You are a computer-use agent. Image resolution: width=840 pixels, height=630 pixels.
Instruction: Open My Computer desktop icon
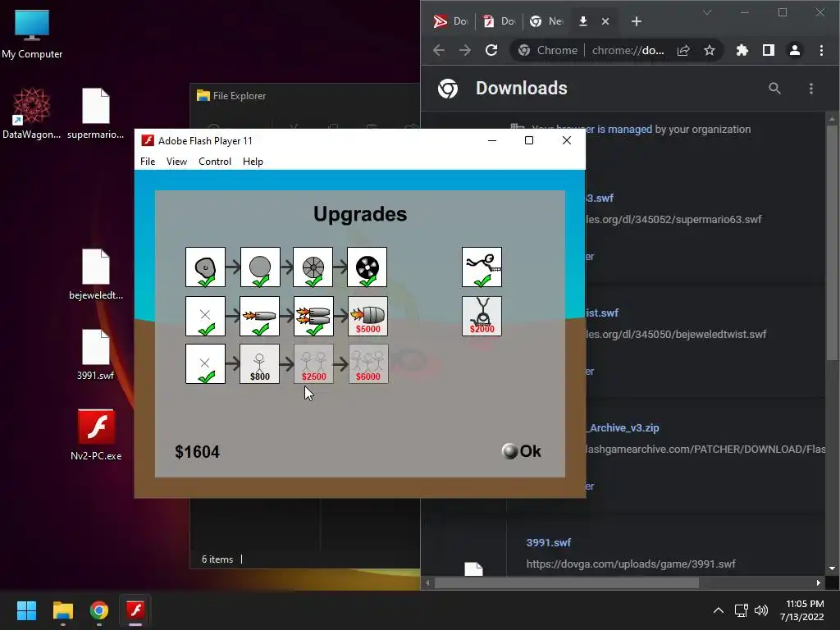[x=32, y=34]
